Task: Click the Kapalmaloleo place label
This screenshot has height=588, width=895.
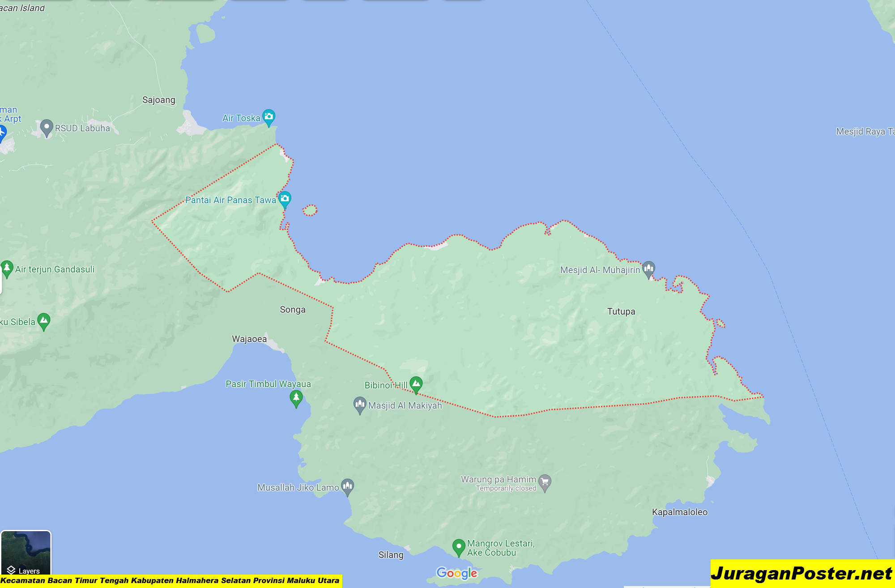Action: [x=680, y=512]
